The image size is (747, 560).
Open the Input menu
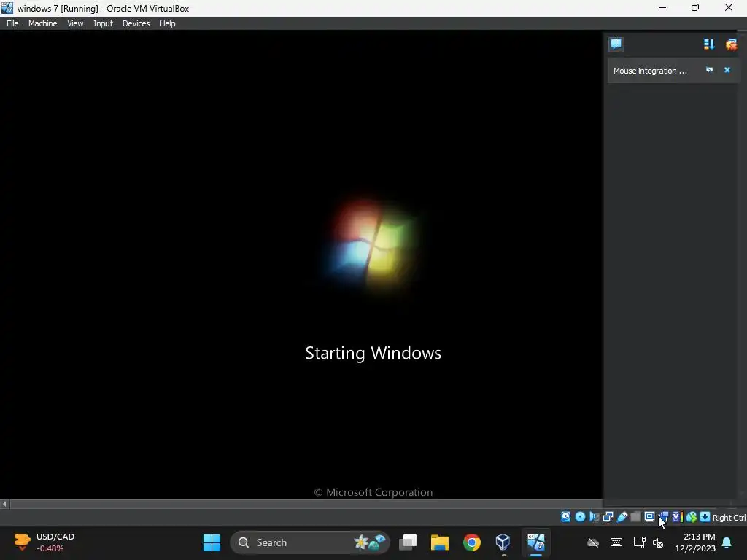pos(103,23)
